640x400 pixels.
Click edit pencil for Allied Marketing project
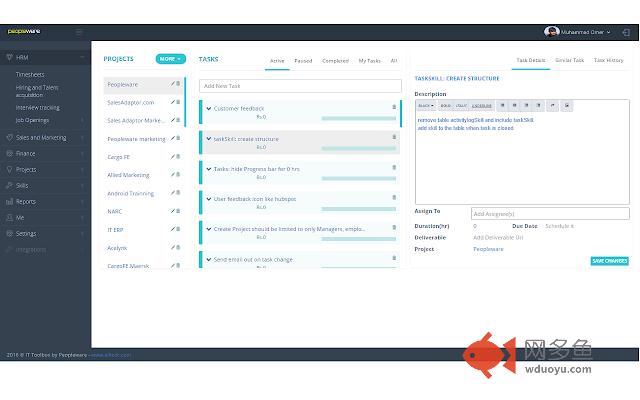click(172, 175)
